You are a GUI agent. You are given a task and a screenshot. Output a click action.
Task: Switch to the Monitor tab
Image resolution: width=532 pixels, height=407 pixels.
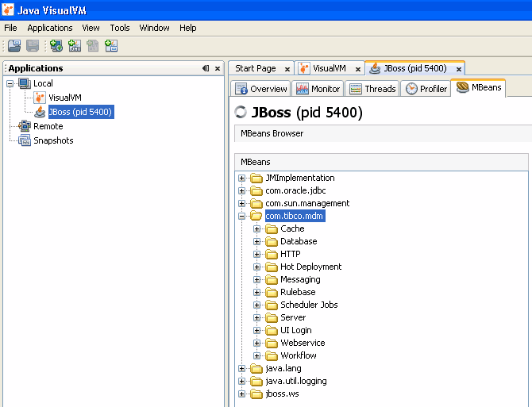click(x=318, y=88)
